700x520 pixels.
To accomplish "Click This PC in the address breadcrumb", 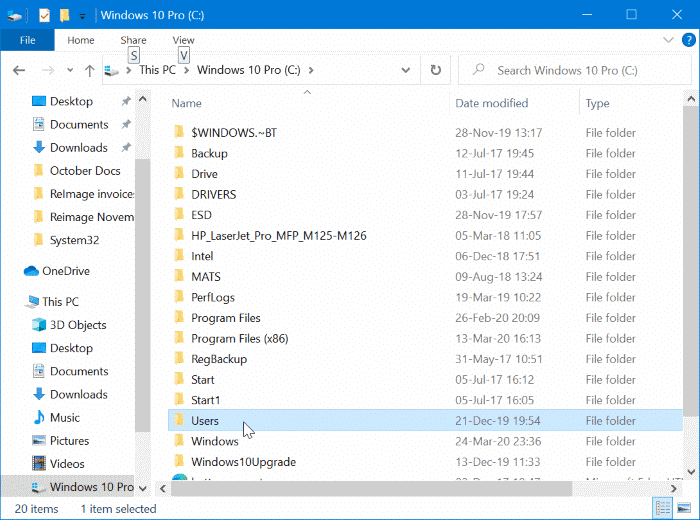I will [x=157, y=70].
